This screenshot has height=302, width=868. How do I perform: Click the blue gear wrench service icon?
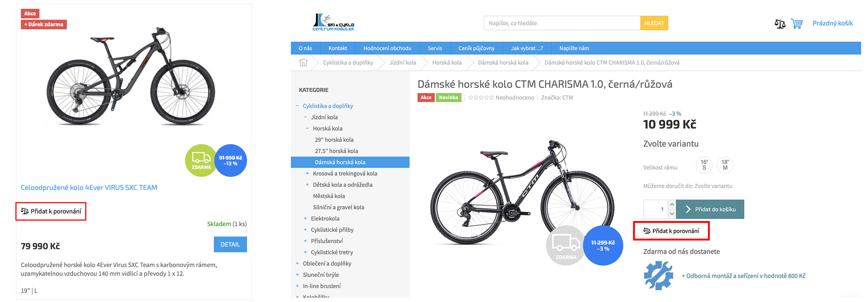(658, 275)
